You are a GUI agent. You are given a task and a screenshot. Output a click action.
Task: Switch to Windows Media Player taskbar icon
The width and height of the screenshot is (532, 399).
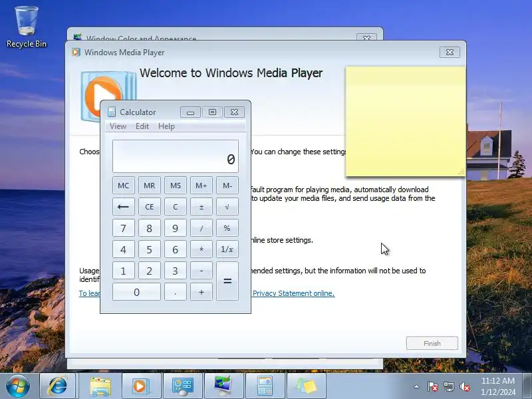click(x=140, y=386)
